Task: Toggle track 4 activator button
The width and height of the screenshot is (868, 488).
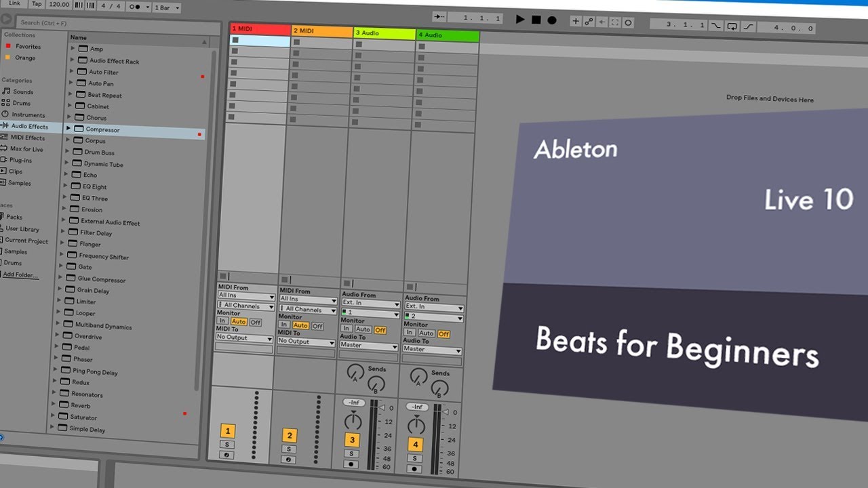Action: click(415, 445)
